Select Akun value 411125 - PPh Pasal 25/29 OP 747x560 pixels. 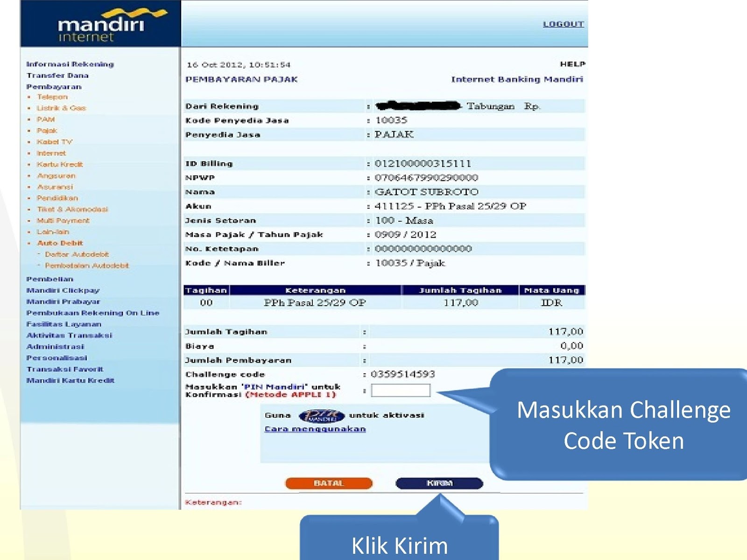(451, 206)
